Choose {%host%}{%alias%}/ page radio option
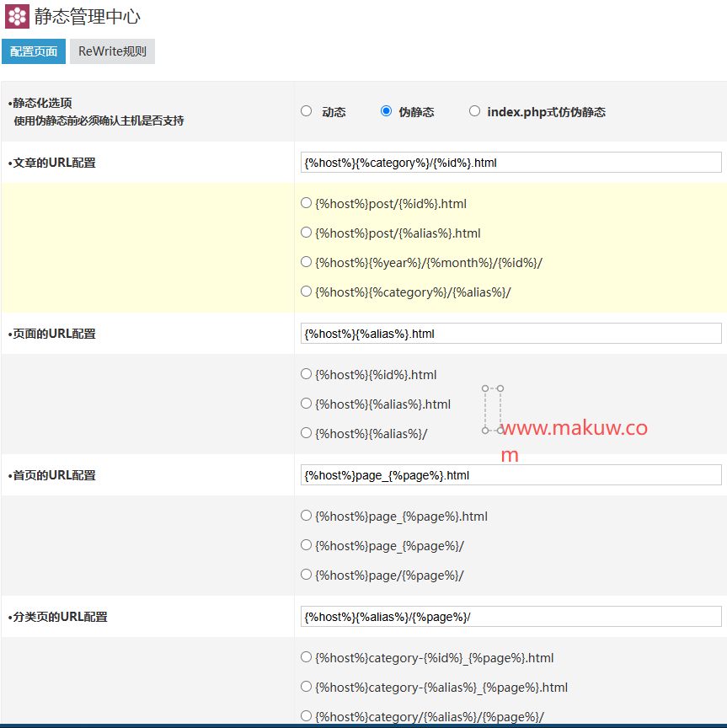Screen dimensions: 727x728 tap(306, 433)
